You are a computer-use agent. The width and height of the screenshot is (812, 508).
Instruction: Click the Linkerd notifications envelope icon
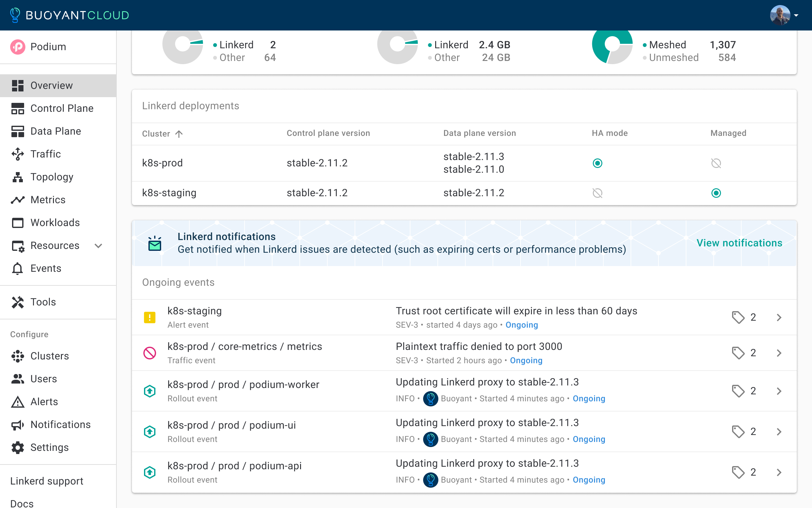pos(155,243)
